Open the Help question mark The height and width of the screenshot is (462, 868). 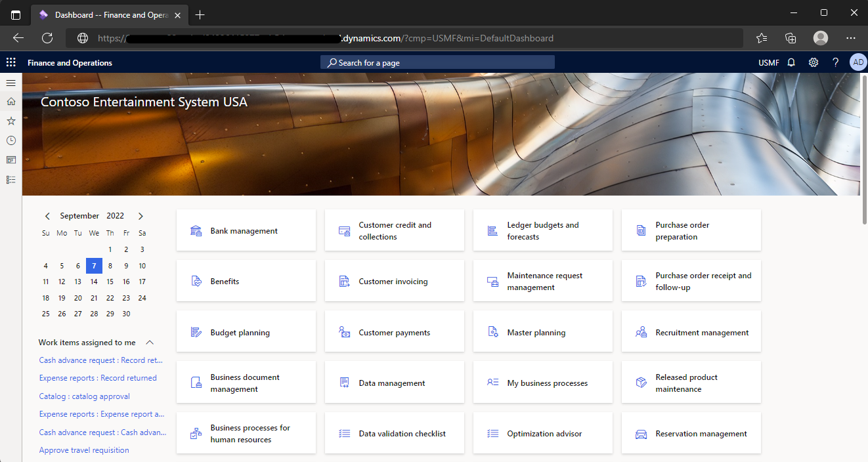coord(835,62)
